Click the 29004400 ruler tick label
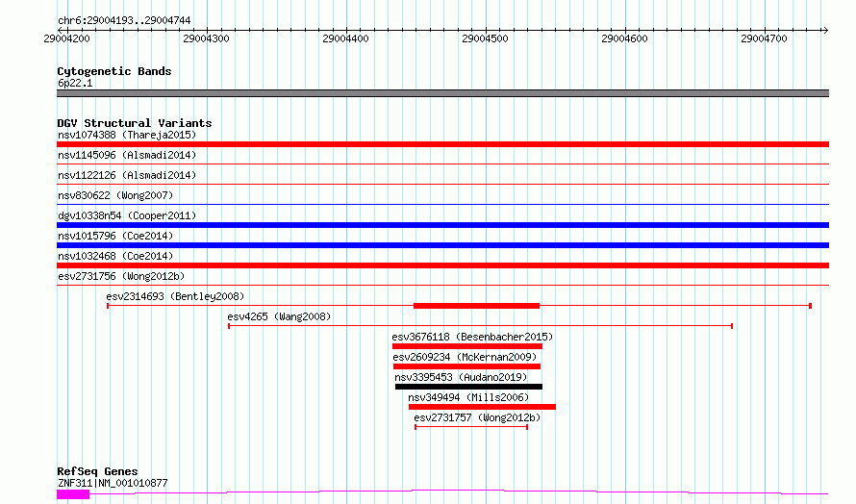This screenshot has height=504, width=856. [345, 38]
